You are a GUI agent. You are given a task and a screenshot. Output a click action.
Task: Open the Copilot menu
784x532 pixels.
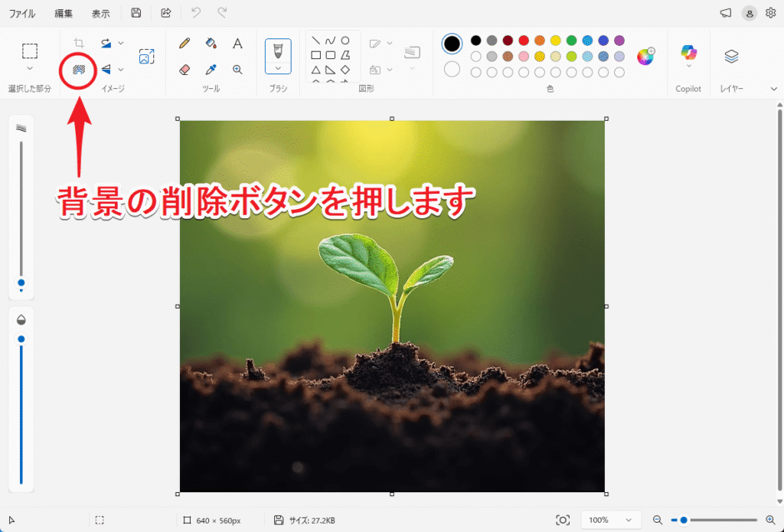(x=688, y=56)
